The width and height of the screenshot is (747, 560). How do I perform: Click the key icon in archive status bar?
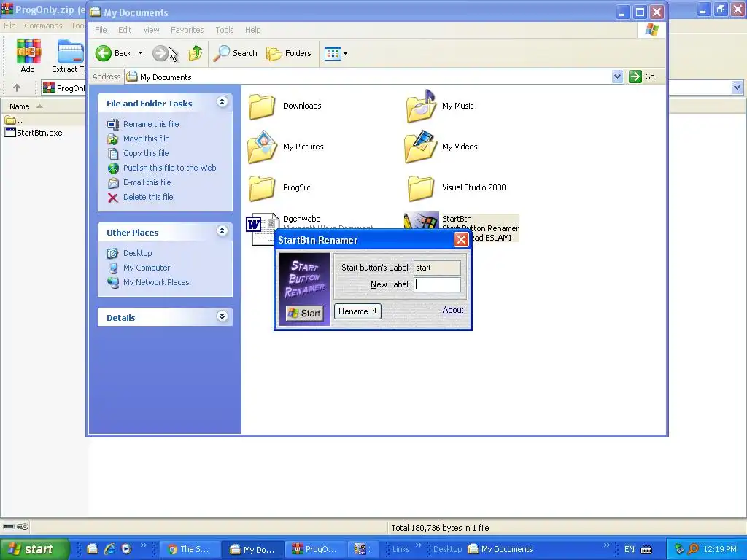tap(23, 526)
